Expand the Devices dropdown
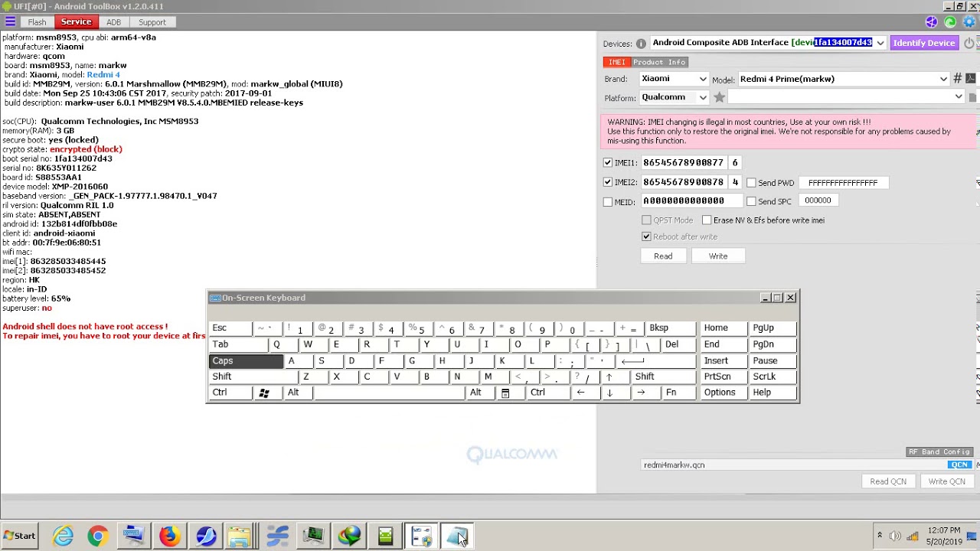 [x=880, y=43]
